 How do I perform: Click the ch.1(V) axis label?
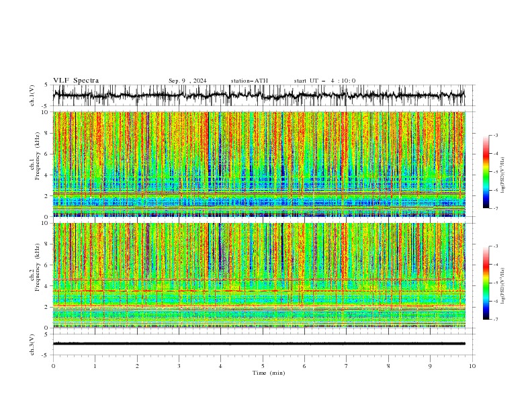[x=32, y=95]
